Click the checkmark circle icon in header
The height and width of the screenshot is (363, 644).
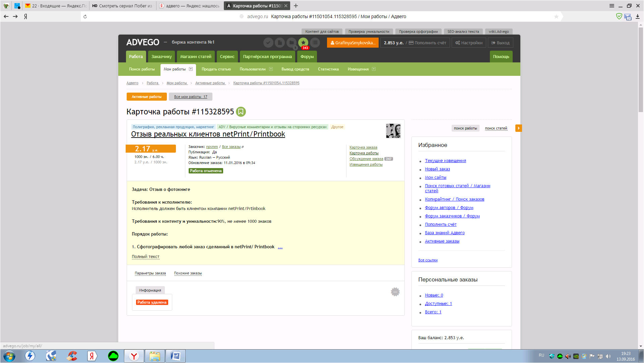point(268,43)
